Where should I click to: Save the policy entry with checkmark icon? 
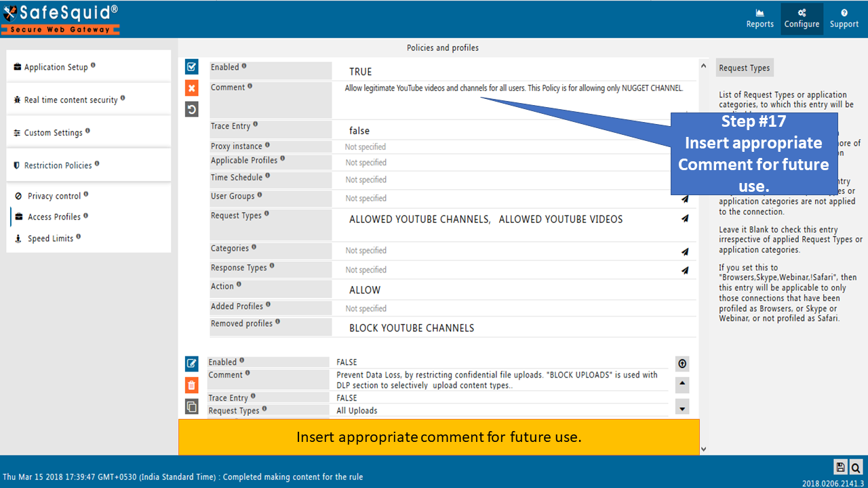click(x=192, y=66)
